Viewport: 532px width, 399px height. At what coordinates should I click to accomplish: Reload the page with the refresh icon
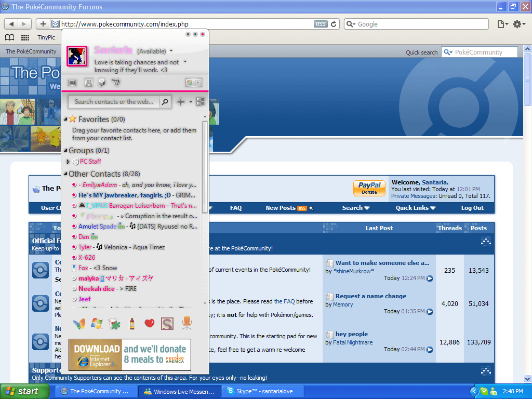[x=334, y=24]
